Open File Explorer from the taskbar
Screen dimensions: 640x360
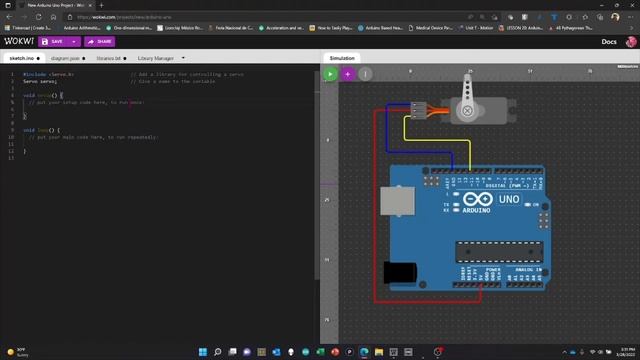point(379,352)
